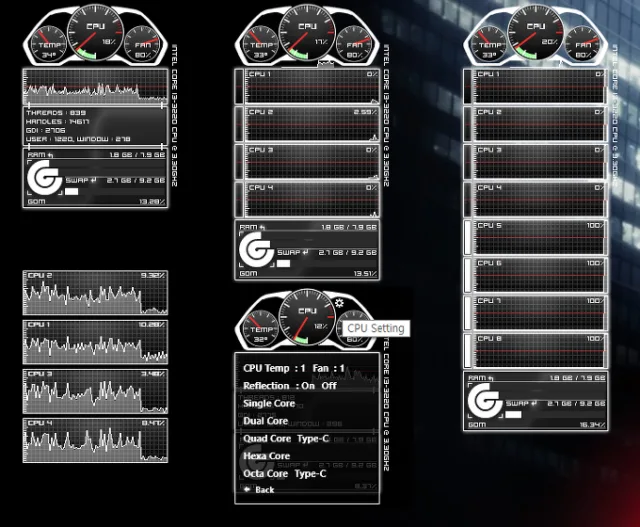Select Dual Core layout
The image size is (640, 527).
coord(266,421)
